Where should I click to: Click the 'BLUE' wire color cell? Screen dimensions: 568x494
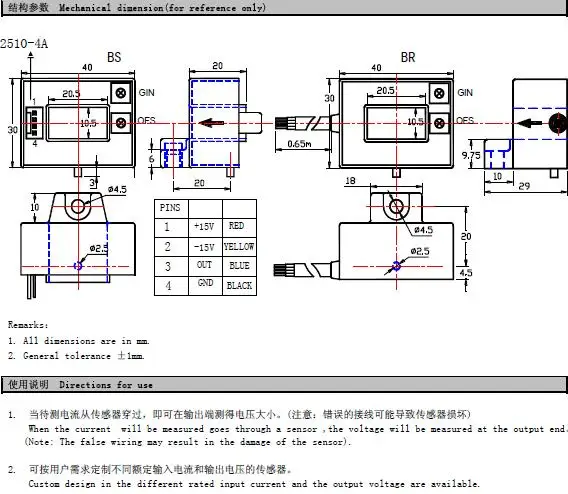239,266
